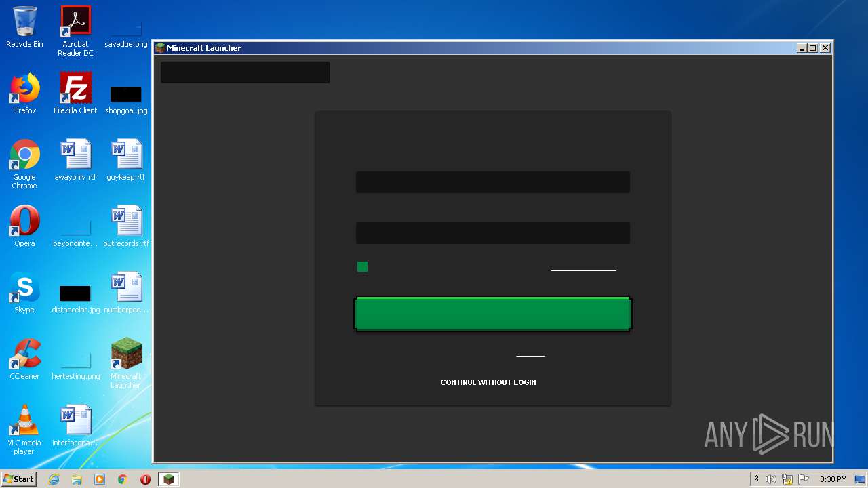The image size is (868, 488).
Task: Open CCleaner desktop shortcut
Action: [24, 359]
